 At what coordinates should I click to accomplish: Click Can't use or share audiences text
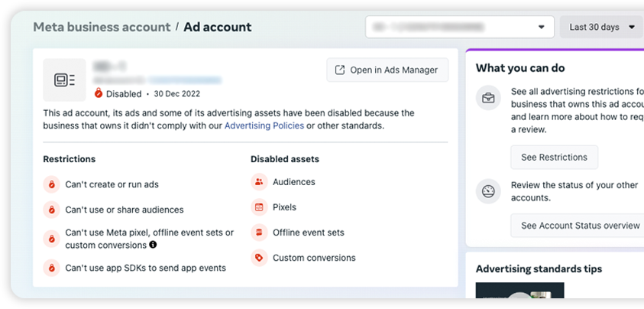[125, 210]
